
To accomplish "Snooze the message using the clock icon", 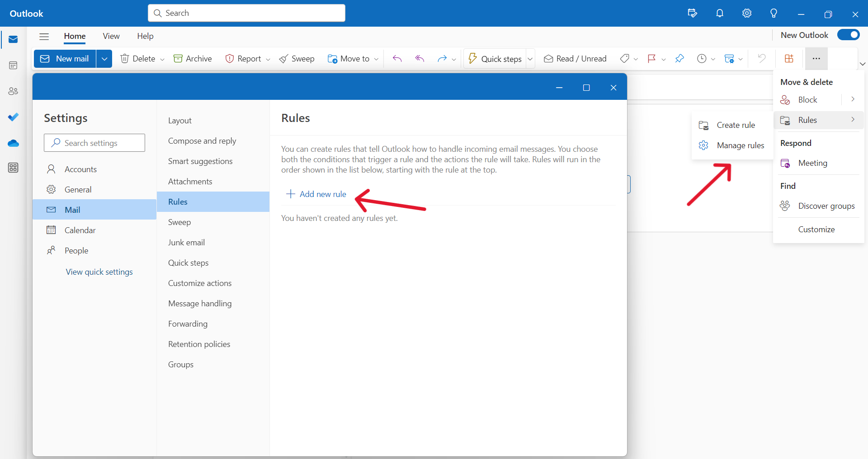I will pos(701,58).
